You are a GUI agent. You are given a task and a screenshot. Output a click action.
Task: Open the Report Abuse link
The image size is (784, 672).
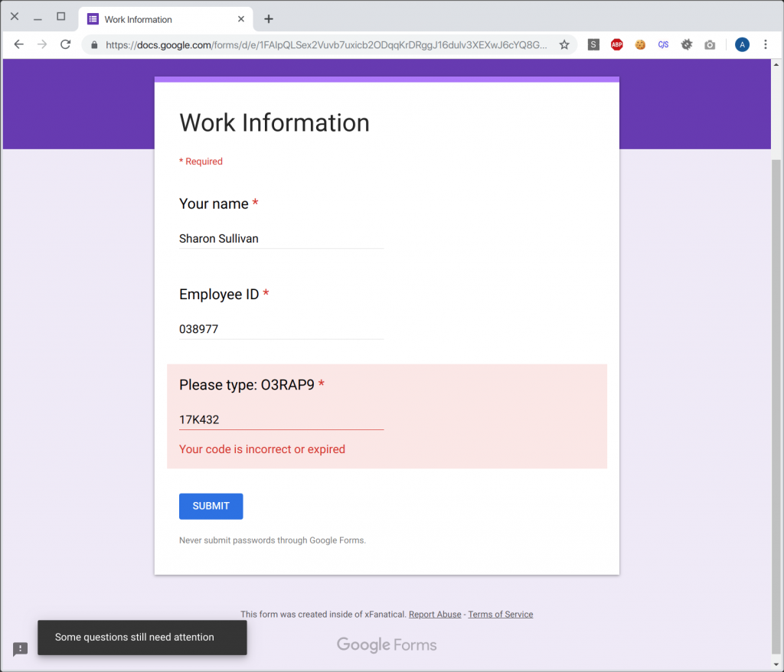[x=435, y=615]
